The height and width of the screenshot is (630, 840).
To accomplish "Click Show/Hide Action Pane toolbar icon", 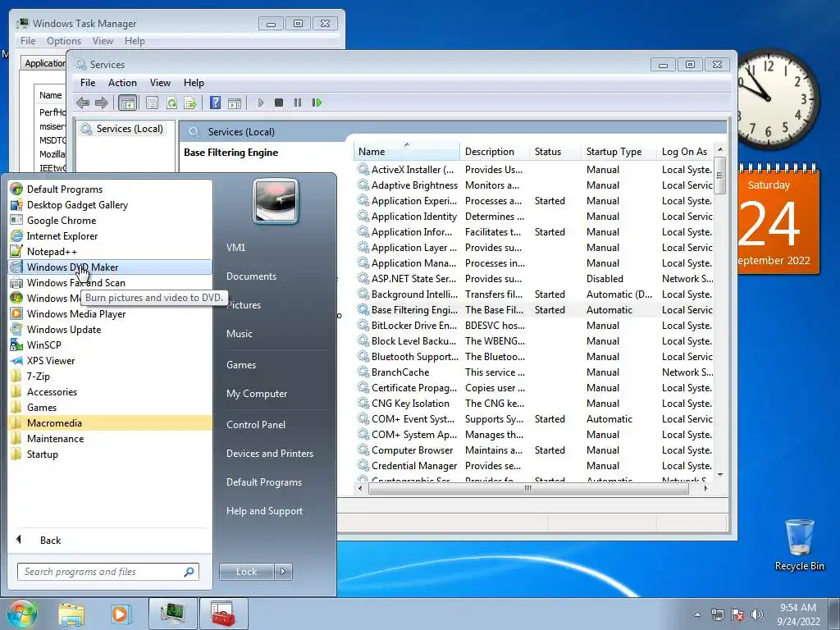I will coord(235,103).
